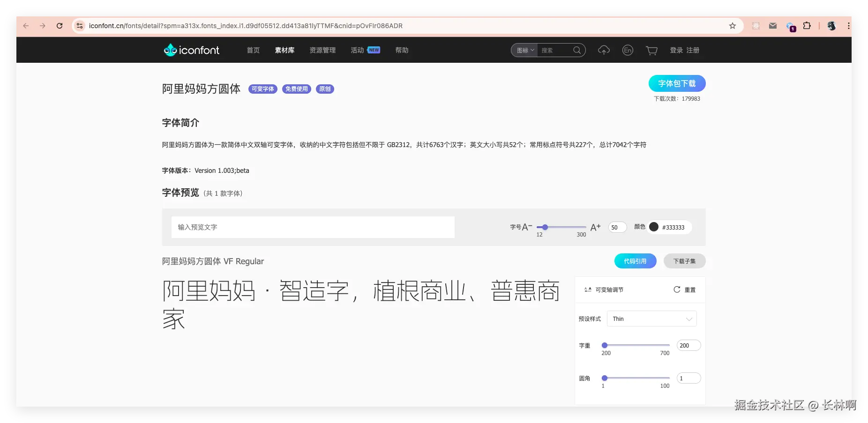Open the 帮助 nav item

(x=402, y=50)
